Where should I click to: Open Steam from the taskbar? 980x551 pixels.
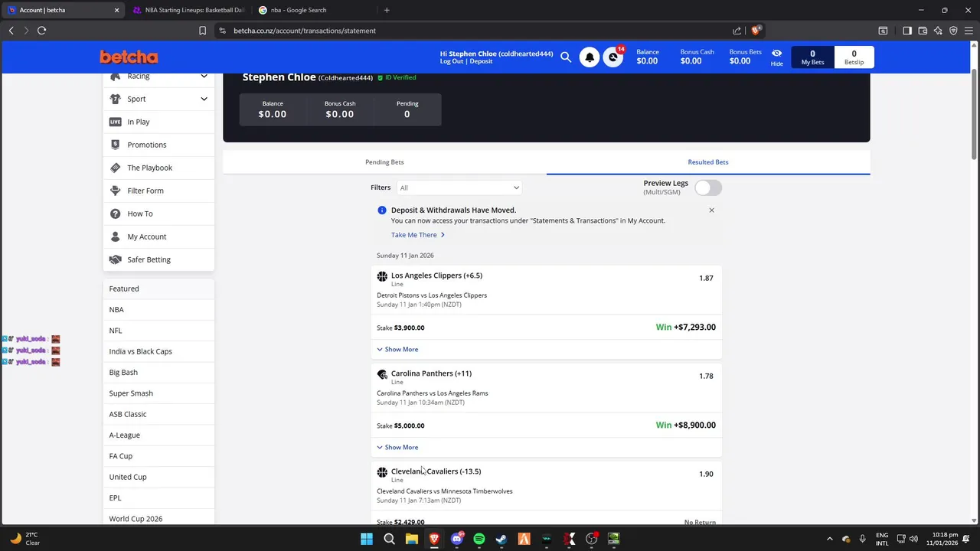501,539
